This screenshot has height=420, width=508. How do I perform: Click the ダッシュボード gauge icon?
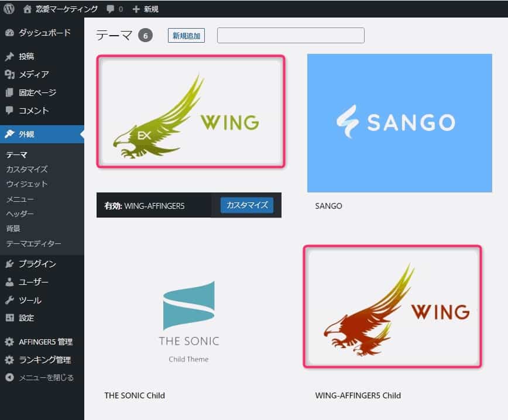click(10, 32)
